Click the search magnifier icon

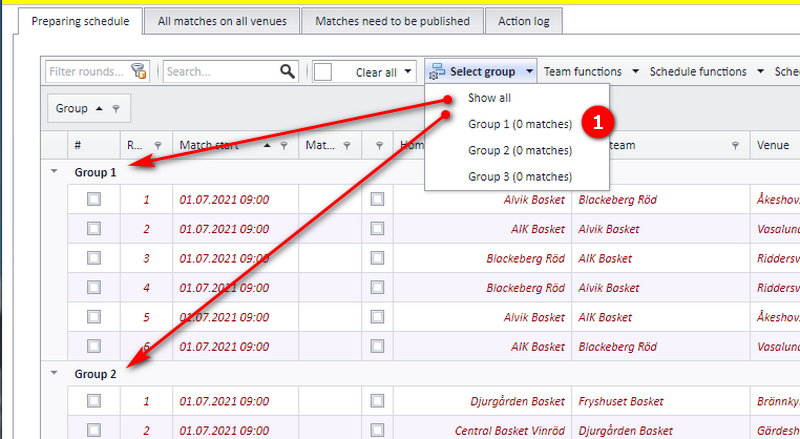(x=287, y=71)
